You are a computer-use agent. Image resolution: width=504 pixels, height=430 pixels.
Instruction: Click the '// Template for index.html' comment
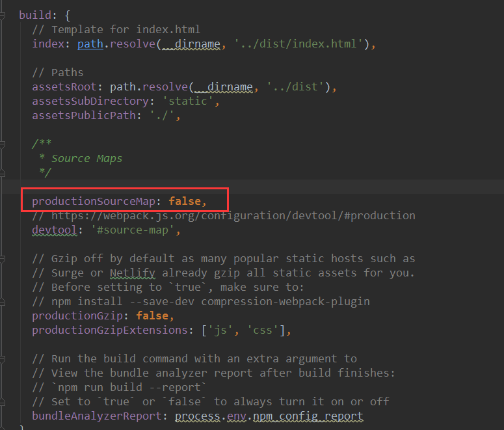(116, 29)
